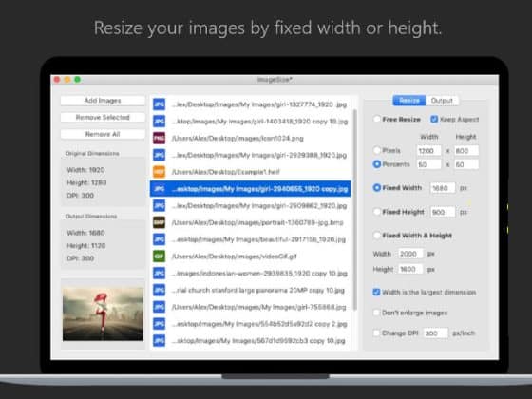Select the Example1.heif file row
532x399 pixels.
click(251, 172)
